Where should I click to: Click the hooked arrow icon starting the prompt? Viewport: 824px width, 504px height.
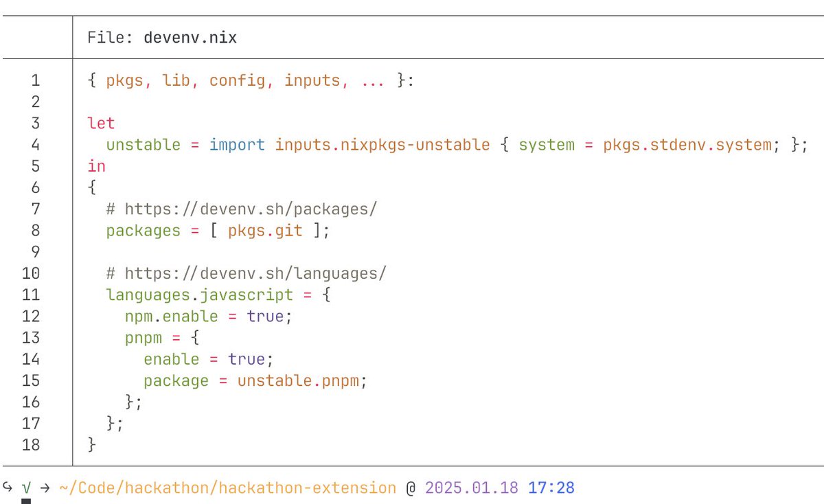tap(8, 488)
